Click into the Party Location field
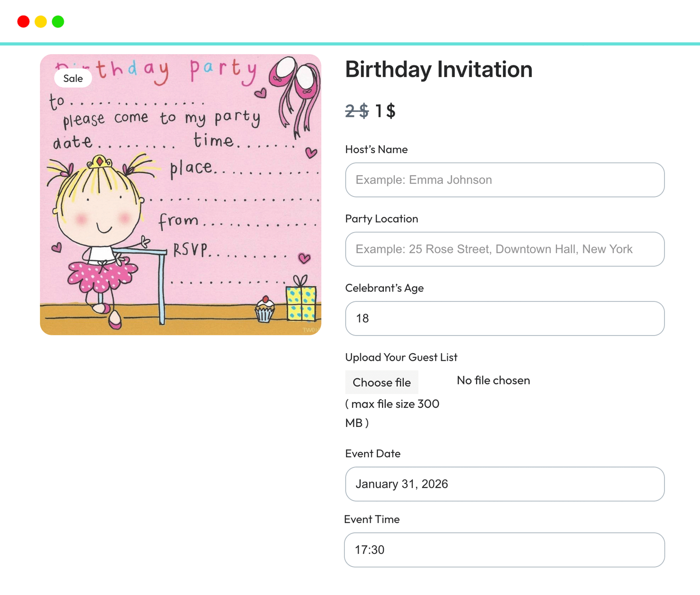This screenshot has height=595, width=700. 504,249
